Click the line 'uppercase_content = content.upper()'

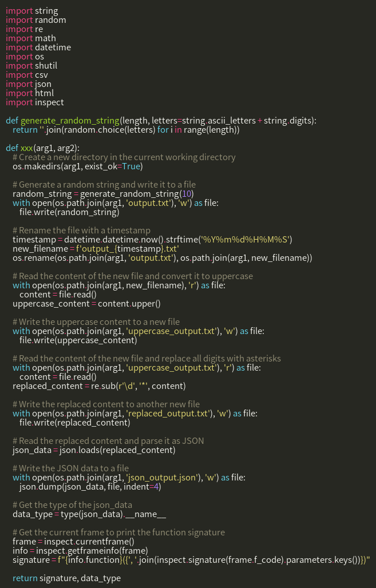(86, 304)
